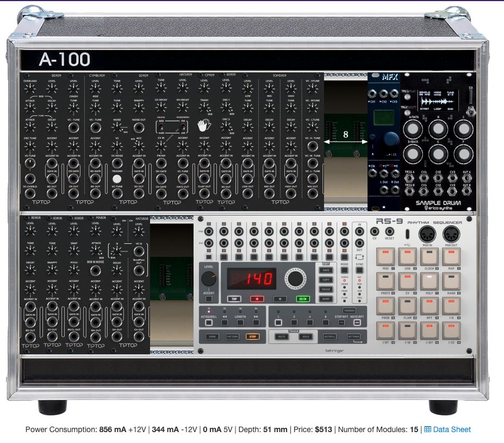Click the $513 price text
Image resolution: width=504 pixels, height=443 pixels.
323,429
